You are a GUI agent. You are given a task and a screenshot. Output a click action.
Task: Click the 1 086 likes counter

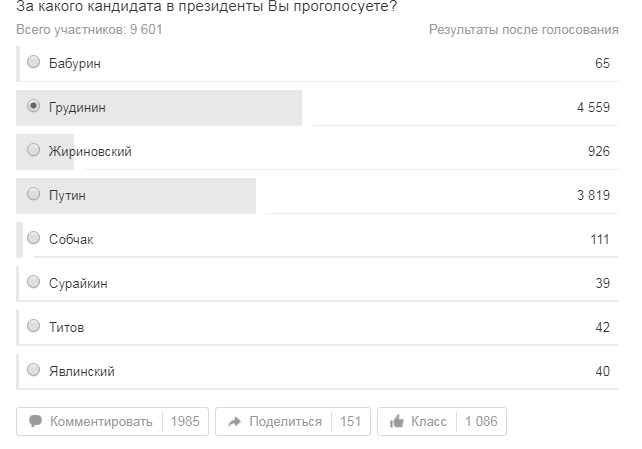click(x=481, y=422)
